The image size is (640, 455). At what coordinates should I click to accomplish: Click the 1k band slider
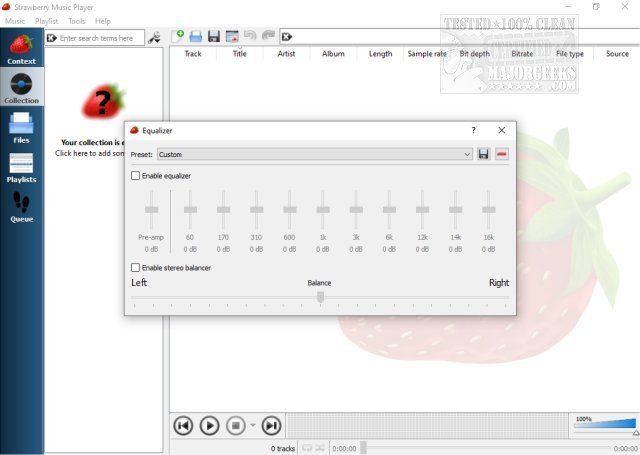[x=323, y=210]
